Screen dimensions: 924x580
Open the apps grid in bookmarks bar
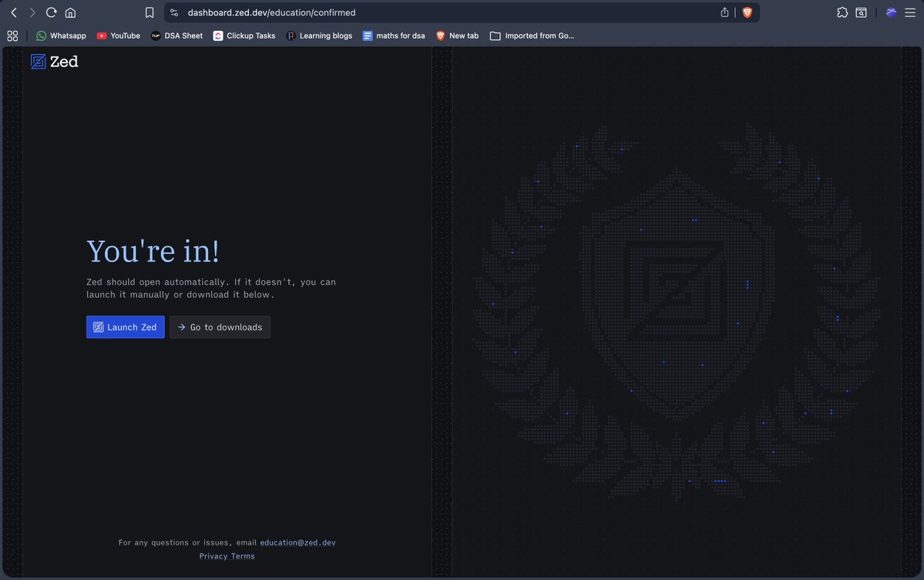tap(12, 36)
